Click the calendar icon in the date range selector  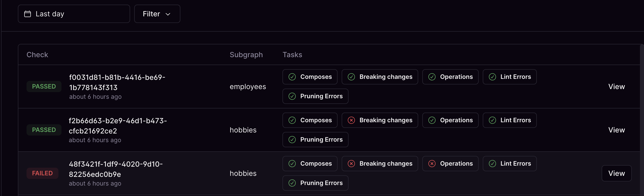click(27, 14)
